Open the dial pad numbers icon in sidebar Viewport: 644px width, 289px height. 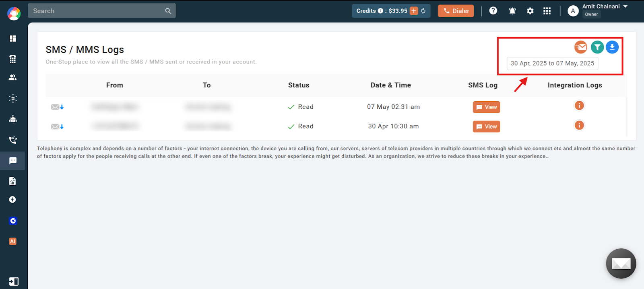click(13, 59)
